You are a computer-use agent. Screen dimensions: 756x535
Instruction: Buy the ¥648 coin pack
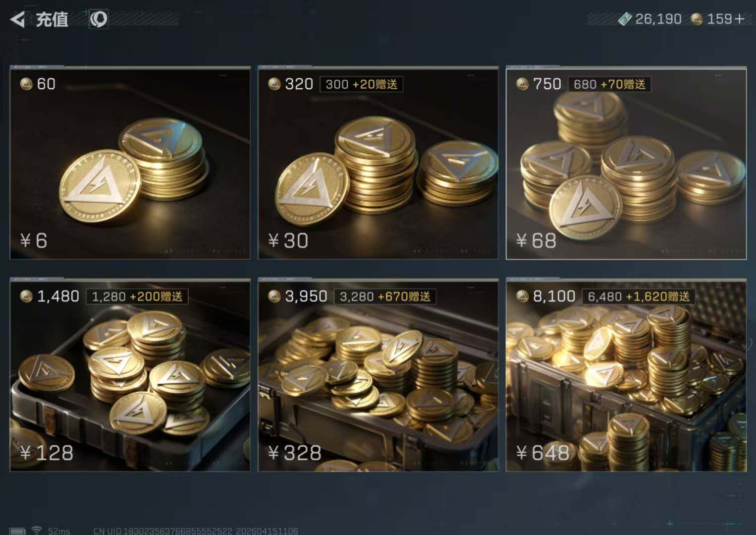point(626,375)
